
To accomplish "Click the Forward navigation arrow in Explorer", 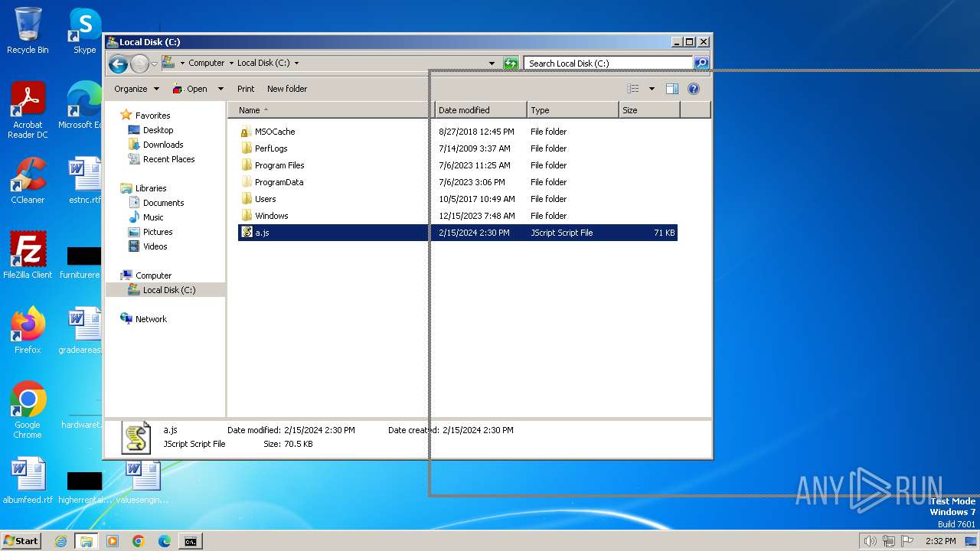I will 139,64.
